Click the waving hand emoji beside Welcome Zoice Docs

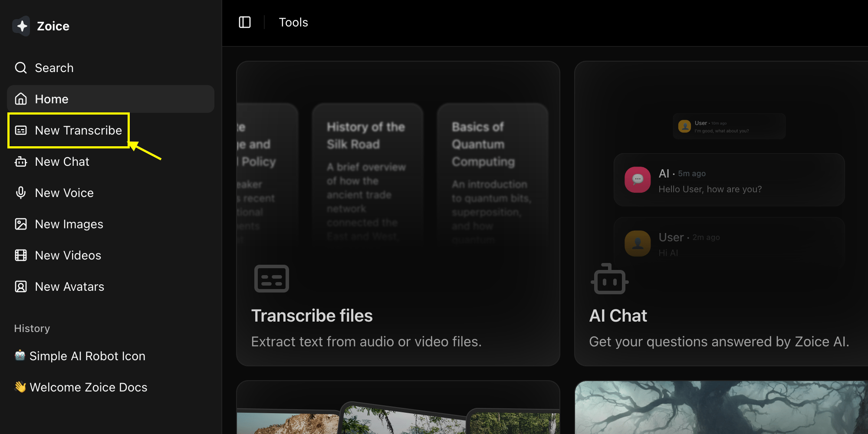point(20,387)
